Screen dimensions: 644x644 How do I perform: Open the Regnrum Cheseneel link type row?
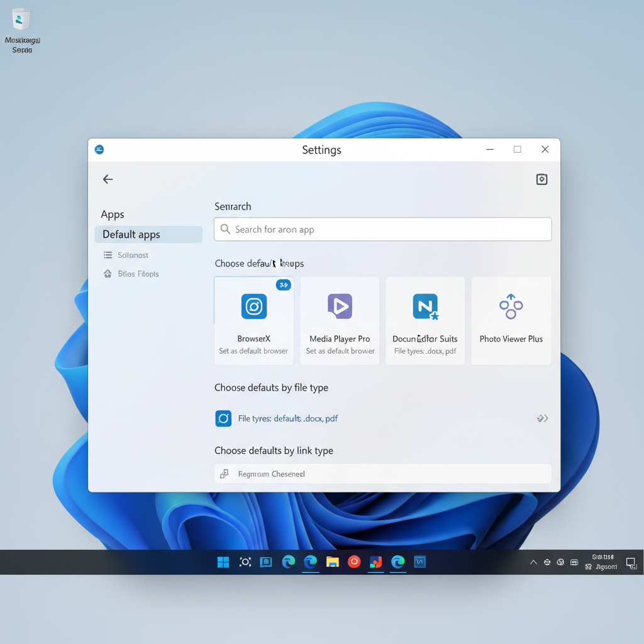(382, 474)
